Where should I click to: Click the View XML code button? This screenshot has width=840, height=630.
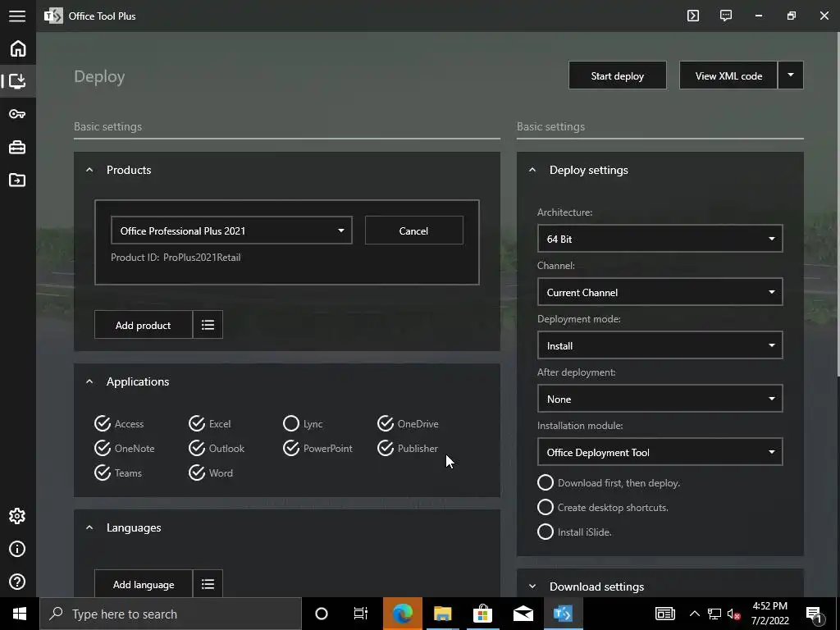point(728,75)
